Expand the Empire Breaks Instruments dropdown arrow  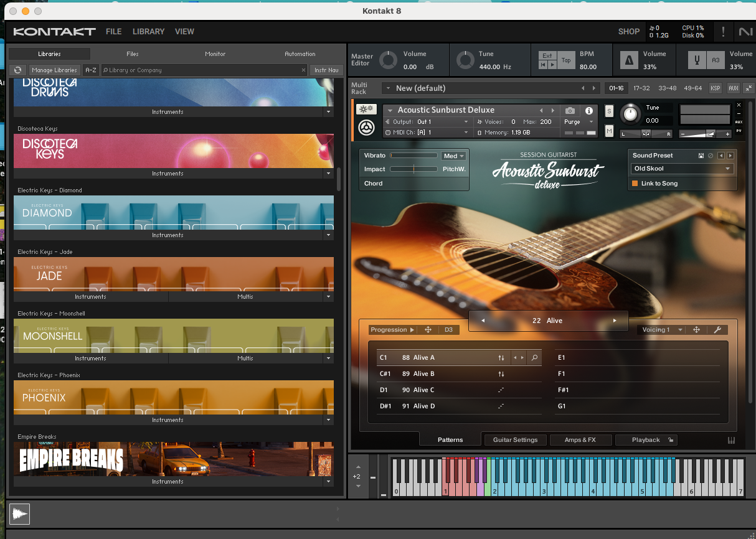328,482
